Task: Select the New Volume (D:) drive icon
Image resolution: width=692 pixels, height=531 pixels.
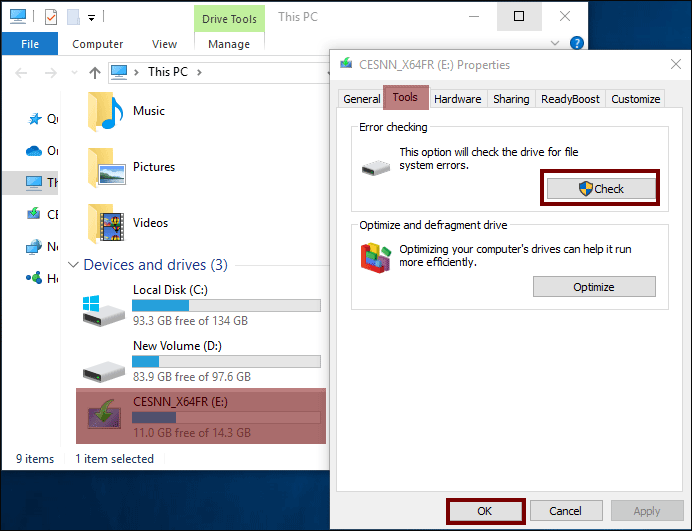Action: pyautogui.click(x=104, y=371)
